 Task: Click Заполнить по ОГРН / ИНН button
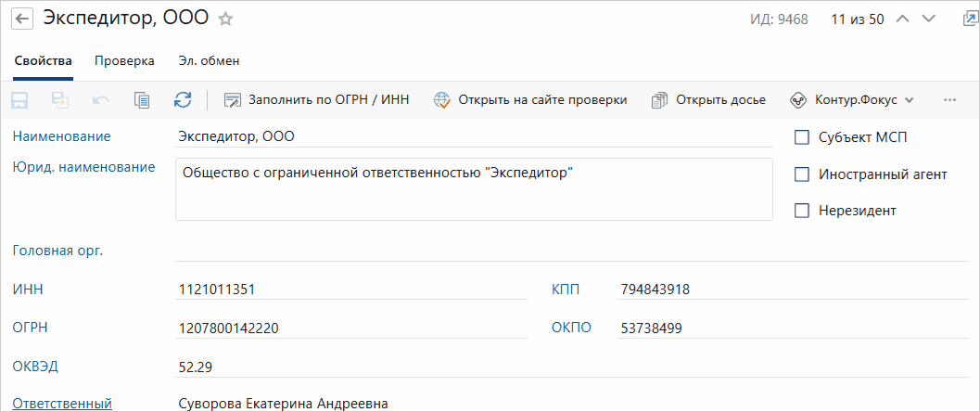coord(316,100)
